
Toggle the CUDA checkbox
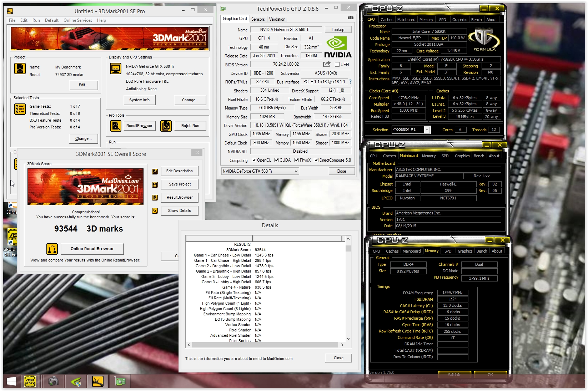pos(276,160)
